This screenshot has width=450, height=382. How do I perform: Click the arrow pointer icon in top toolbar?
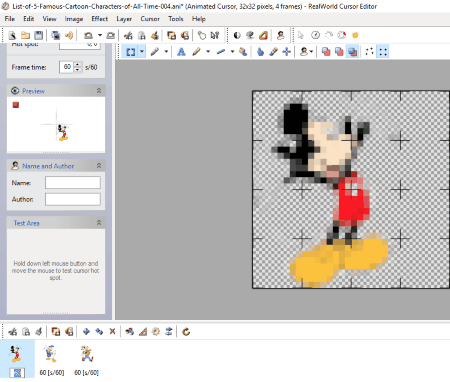[x=301, y=35]
